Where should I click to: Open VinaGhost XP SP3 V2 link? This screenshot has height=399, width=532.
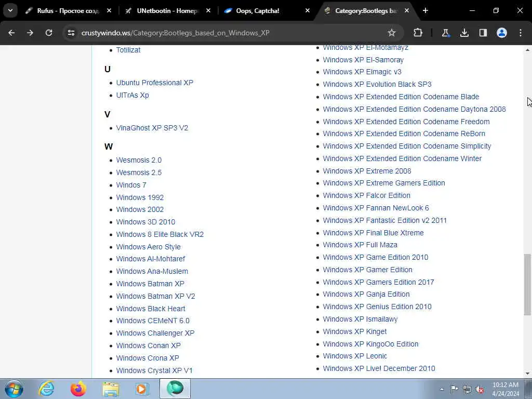point(152,128)
